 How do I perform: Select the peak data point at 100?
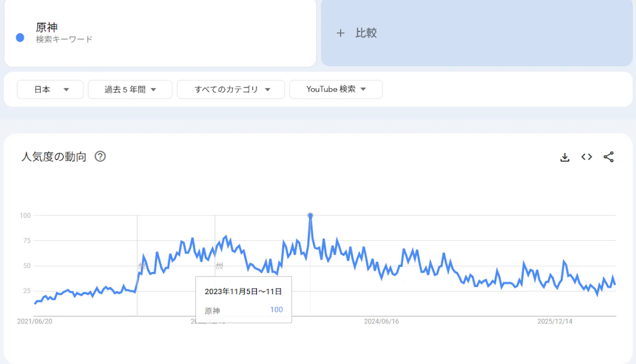310,215
